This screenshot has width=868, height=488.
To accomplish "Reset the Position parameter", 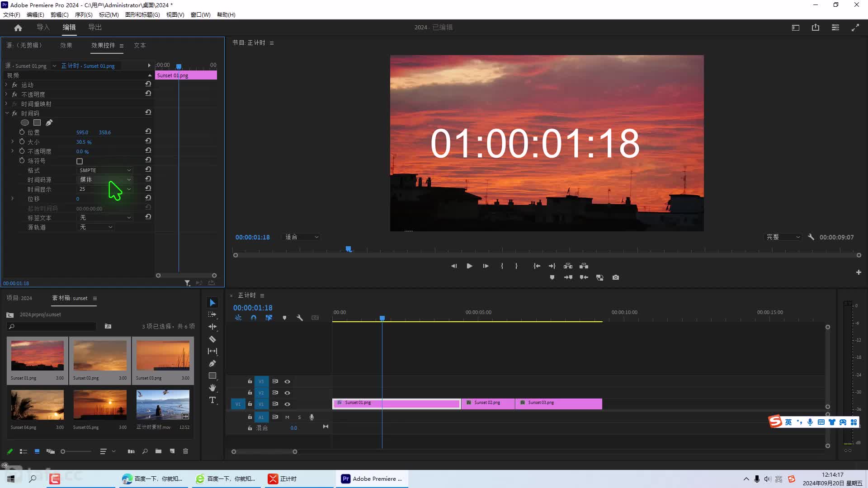I will point(148,131).
